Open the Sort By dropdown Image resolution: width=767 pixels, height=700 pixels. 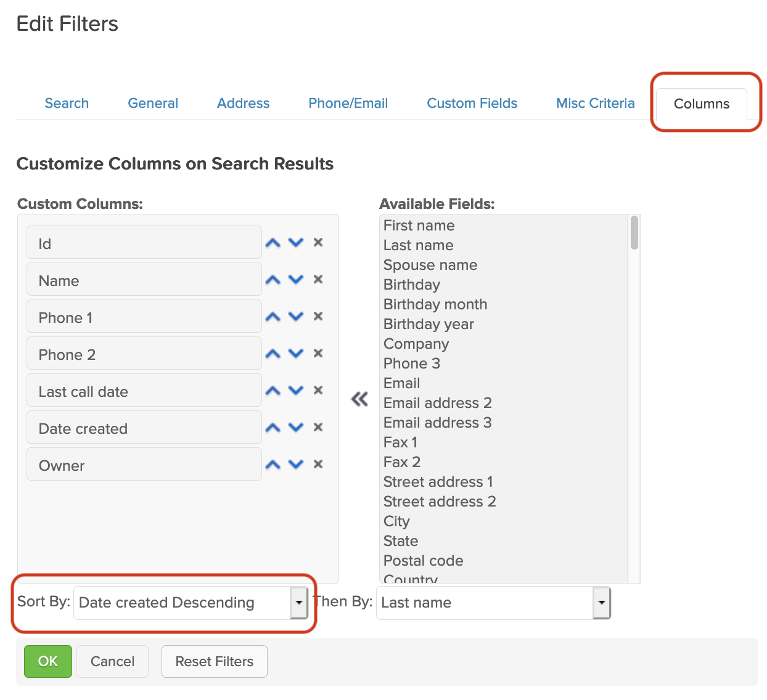tap(299, 603)
